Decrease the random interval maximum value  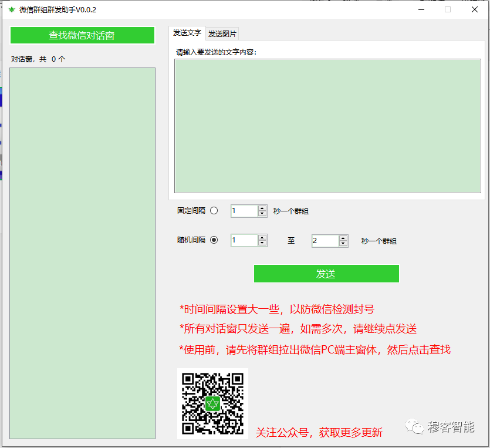[x=343, y=242]
